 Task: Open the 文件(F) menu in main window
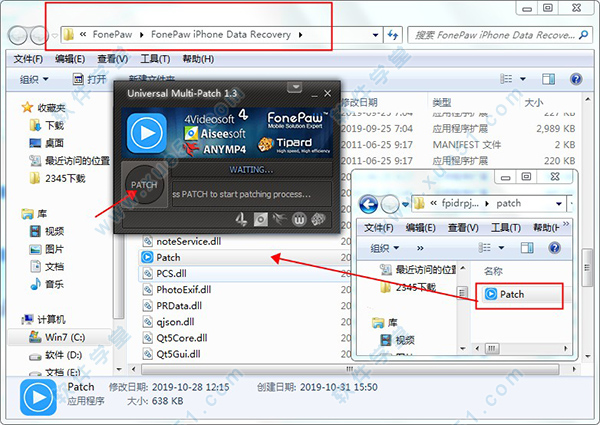tap(28, 59)
